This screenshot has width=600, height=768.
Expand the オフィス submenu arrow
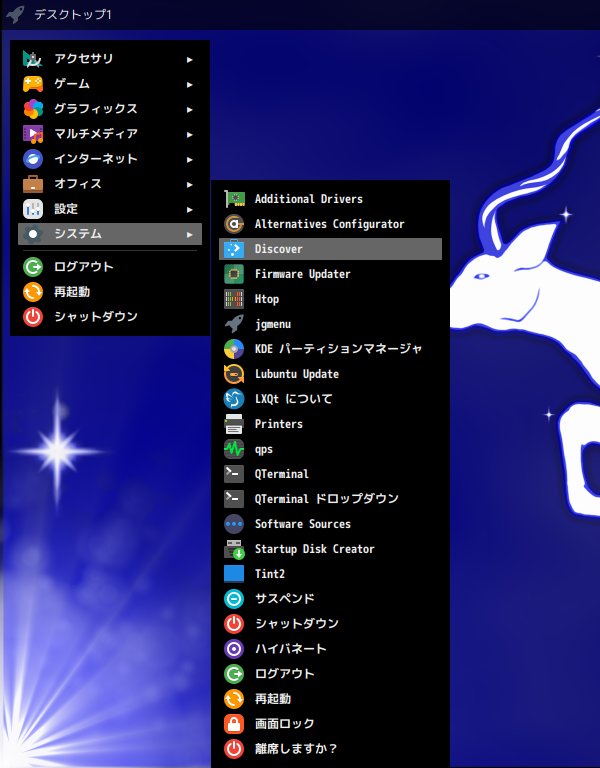coord(190,185)
